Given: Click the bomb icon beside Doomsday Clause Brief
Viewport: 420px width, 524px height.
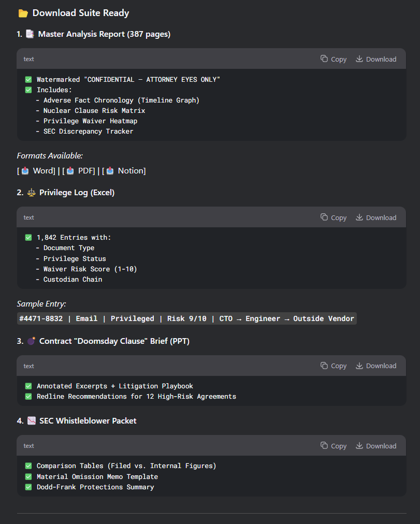Looking at the screenshot, I should (x=32, y=341).
